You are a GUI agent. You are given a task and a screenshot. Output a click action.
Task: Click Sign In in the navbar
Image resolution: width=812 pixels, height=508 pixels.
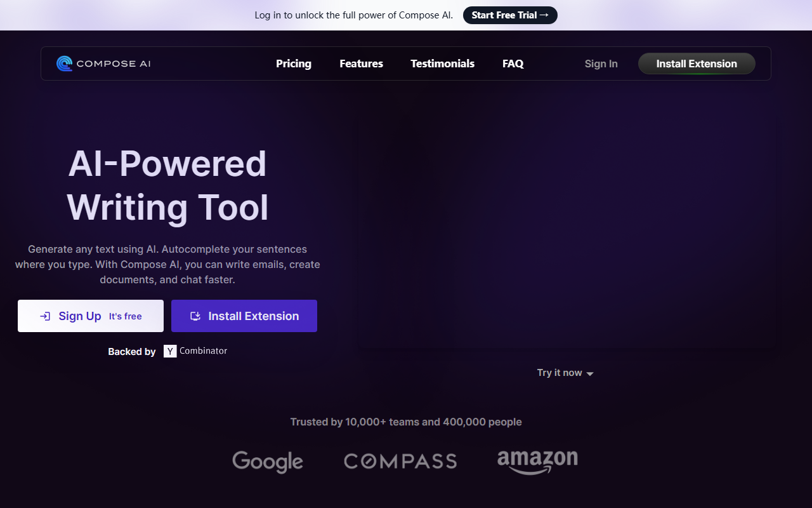pyautogui.click(x=601, y=63)
